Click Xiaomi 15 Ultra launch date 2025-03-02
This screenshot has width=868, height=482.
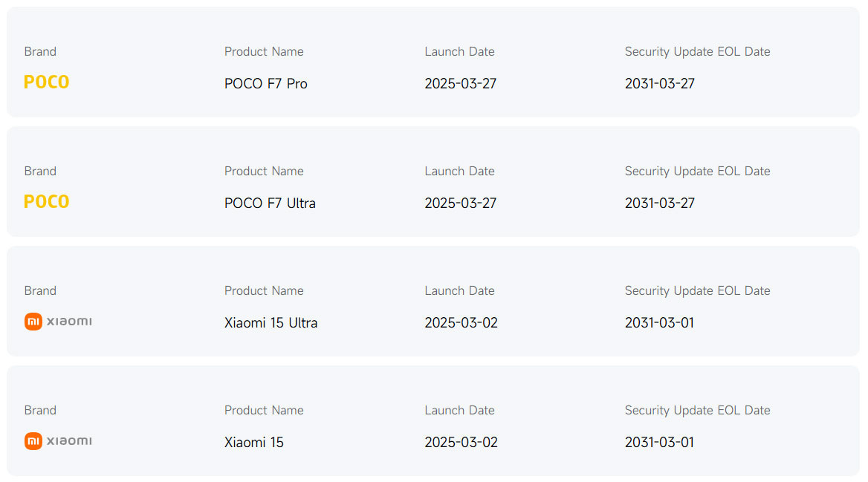(461, 323)
